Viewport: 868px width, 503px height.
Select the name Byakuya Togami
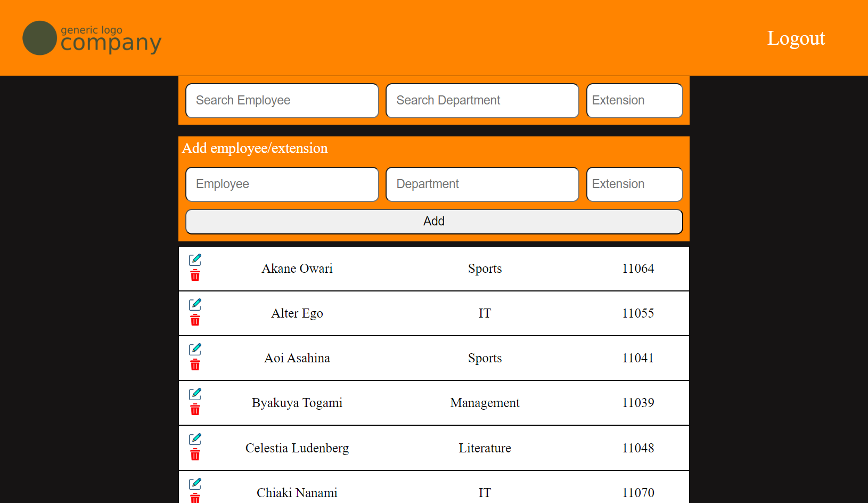tap(297, 403)
